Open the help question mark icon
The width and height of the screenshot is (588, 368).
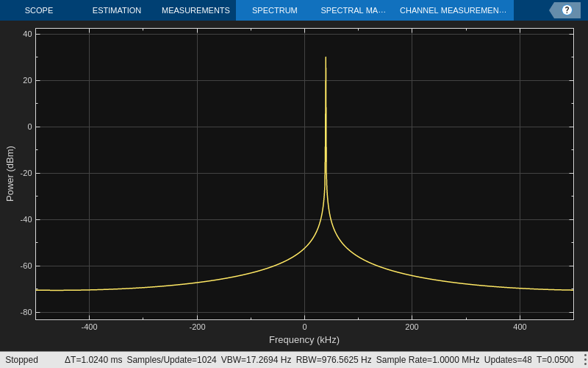566,10
